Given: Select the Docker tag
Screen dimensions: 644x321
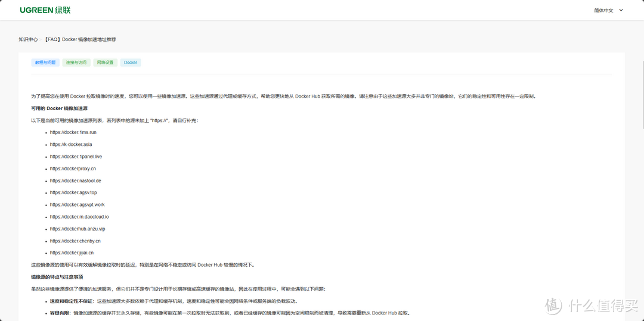Looking at the screenshot, I should (x=131, y=63).
